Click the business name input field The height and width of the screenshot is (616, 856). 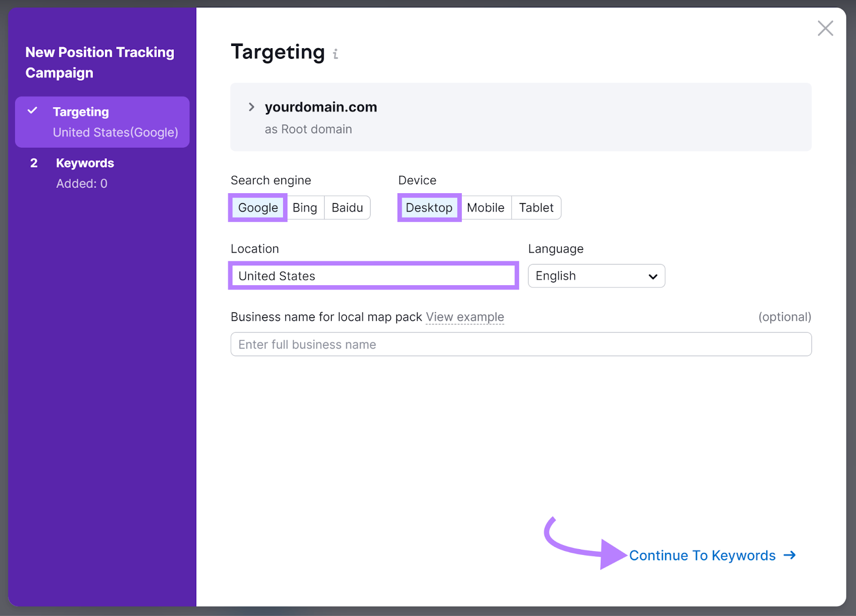pyautogui.click(x=521, y=344)
